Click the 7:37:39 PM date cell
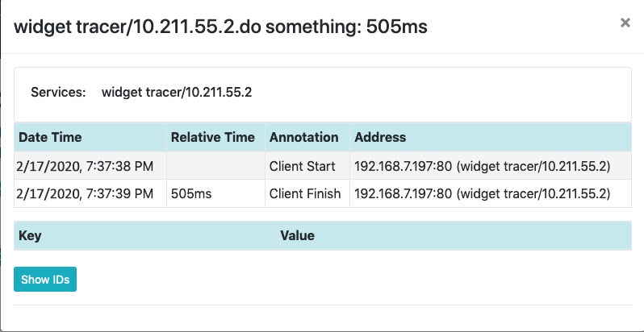Screen dimensions: 644x332 (84, 193)
